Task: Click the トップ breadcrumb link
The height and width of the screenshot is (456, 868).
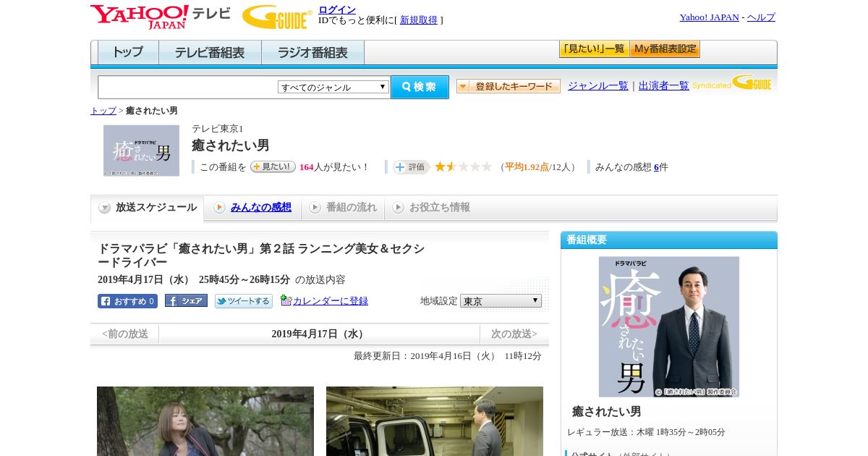Action: tap(103, 111)
